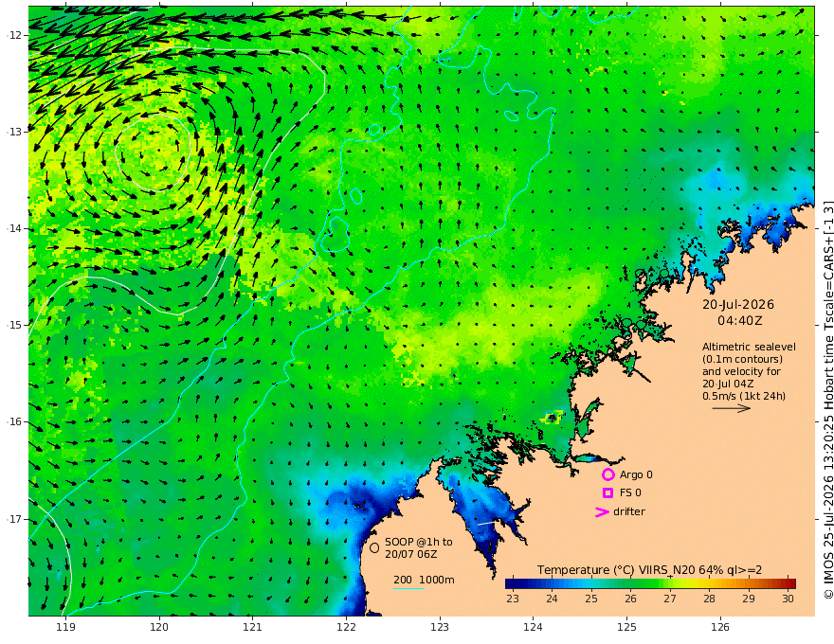Click longitude axis label 124
Image resolution: width=834 pixels, height=644 pixels.
533,628
